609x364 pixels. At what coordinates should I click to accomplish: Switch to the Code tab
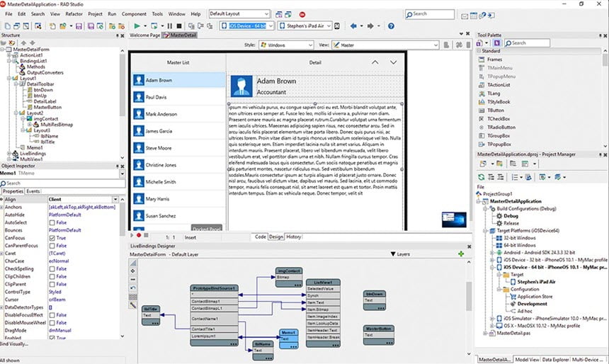[x=260, y=237]
